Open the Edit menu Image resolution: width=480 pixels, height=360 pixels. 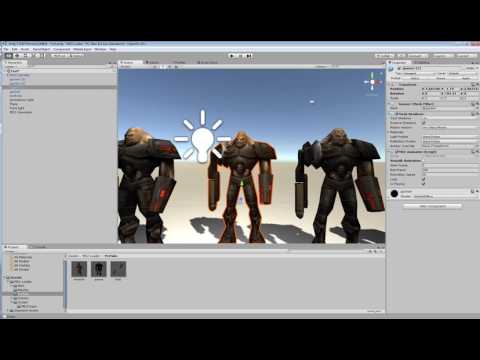point(15,49)
